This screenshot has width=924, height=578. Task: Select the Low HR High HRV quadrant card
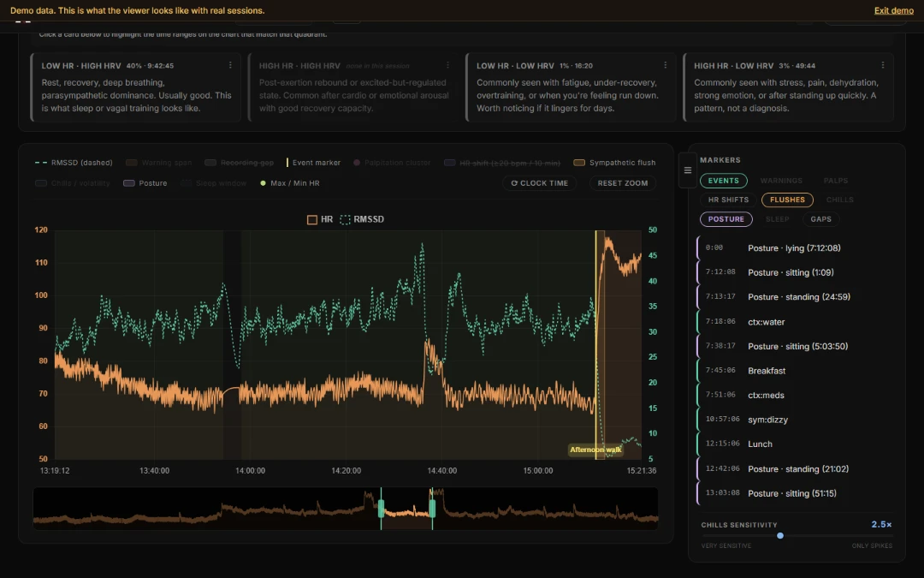coord(135,87)
